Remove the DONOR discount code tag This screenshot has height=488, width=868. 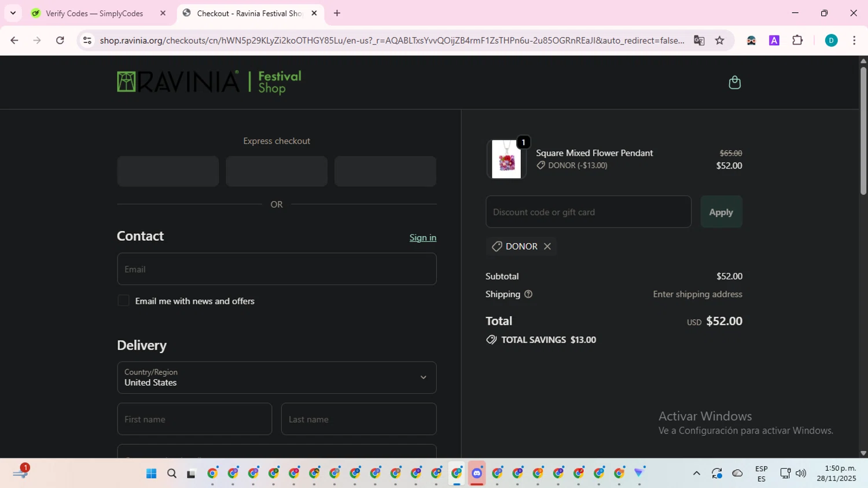(x=547, y=247)
